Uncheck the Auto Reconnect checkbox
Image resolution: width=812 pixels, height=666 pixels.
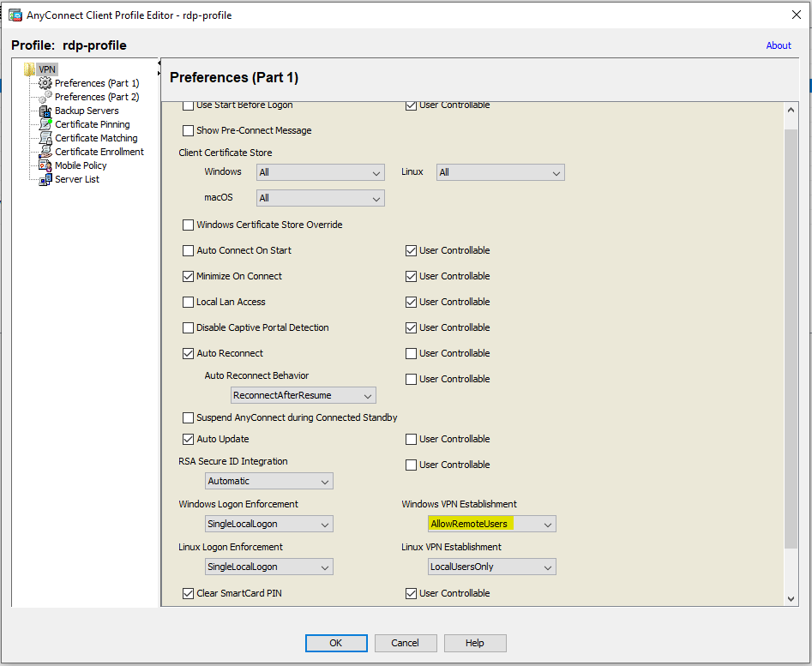tap(188, 353)
